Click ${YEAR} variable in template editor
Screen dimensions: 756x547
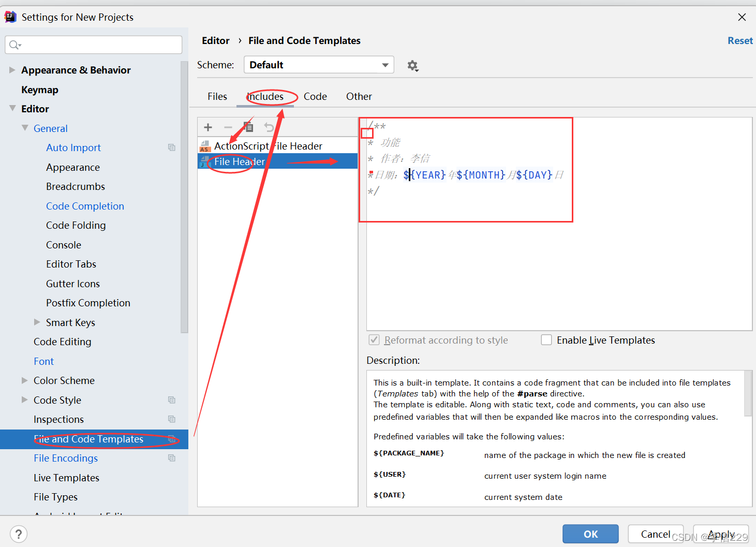[424, 175]
